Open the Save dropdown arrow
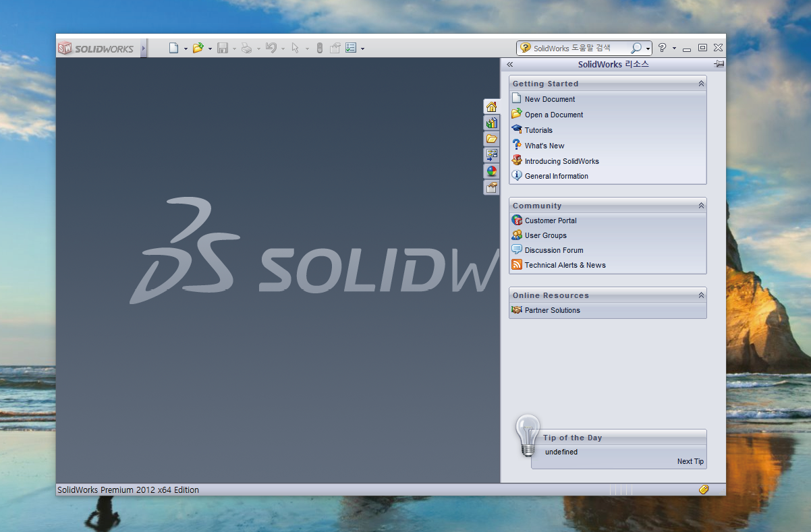Viewport: 811px width, 532px height. [234, 49]
